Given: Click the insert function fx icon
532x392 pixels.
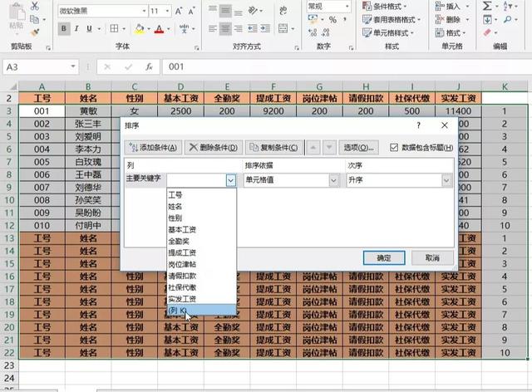Looking at the screenshot, I should coord(149,66).
